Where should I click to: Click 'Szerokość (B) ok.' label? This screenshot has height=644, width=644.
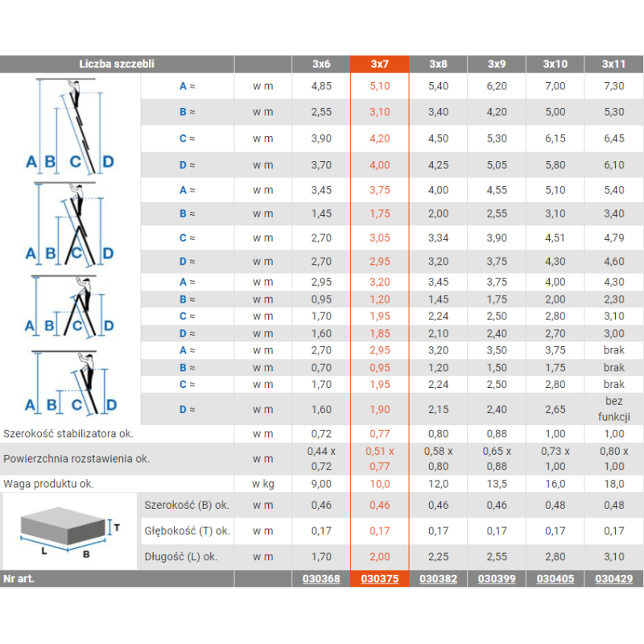[x=187, y=506]
